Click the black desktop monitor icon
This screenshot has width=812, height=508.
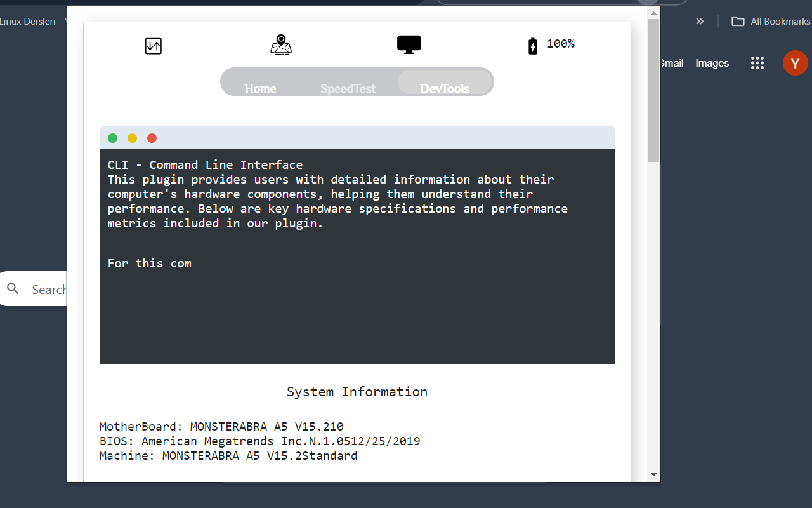tap(409, 44)
